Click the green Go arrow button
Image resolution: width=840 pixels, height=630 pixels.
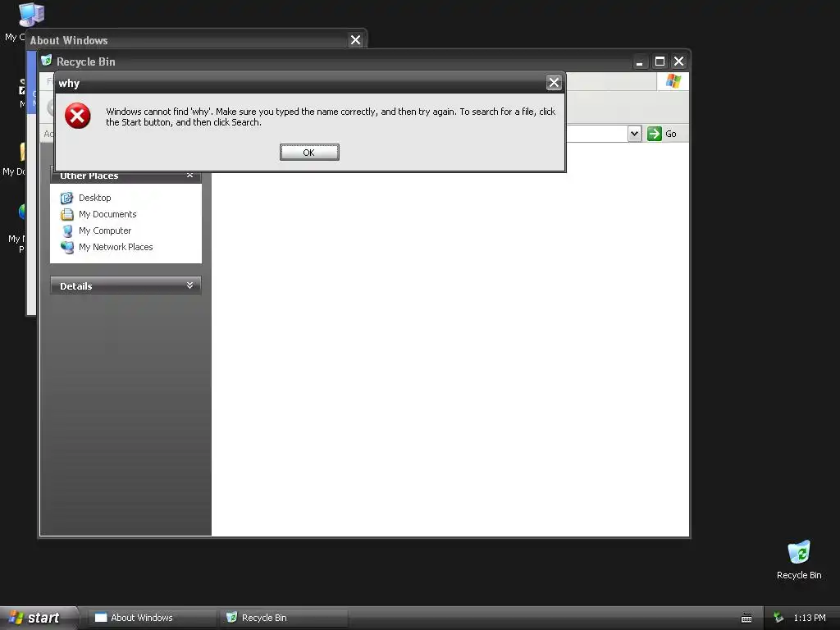(x=654, y=134)
